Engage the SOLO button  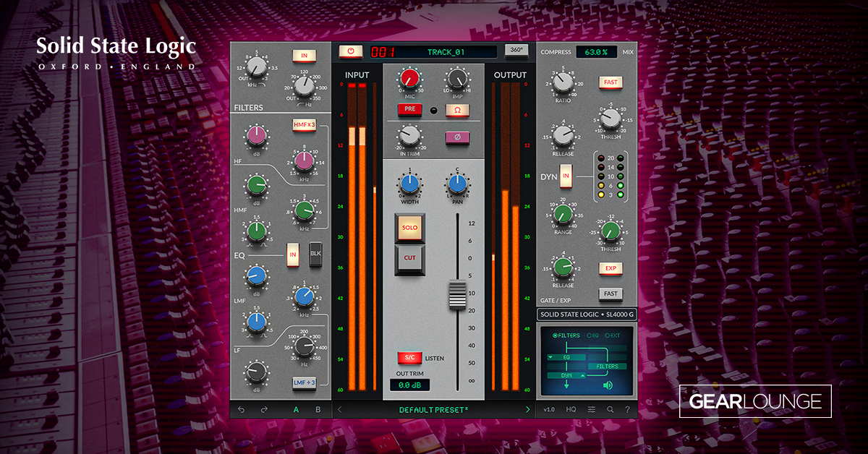[410, 228]
